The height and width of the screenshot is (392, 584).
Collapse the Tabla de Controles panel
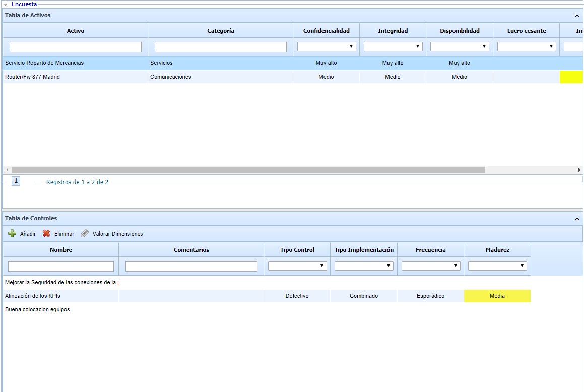pyautogui.click(x=577, y=219)
